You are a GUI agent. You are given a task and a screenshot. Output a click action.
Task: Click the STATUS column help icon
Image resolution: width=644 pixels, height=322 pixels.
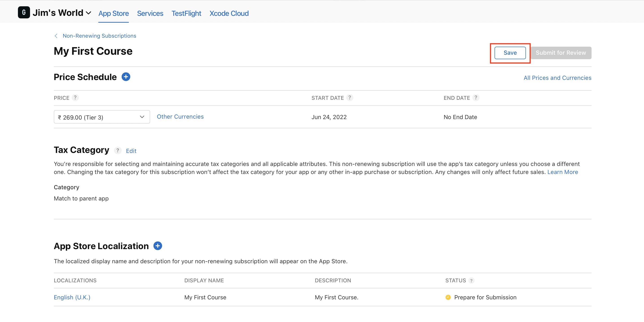471,281
